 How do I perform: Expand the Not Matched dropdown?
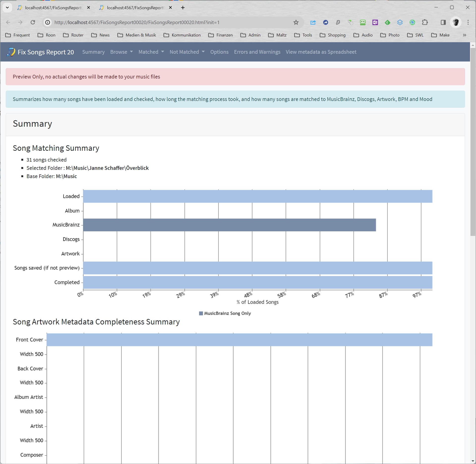click(x=187, y=52)
